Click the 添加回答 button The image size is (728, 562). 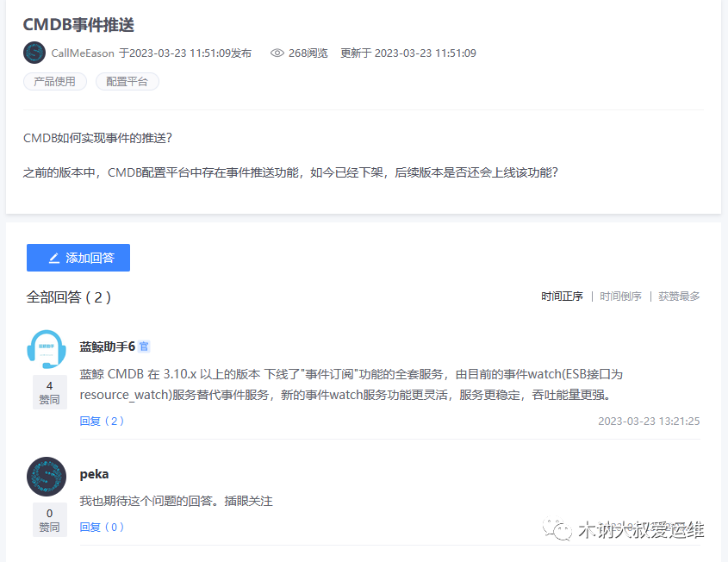click(x=78, y=258)
